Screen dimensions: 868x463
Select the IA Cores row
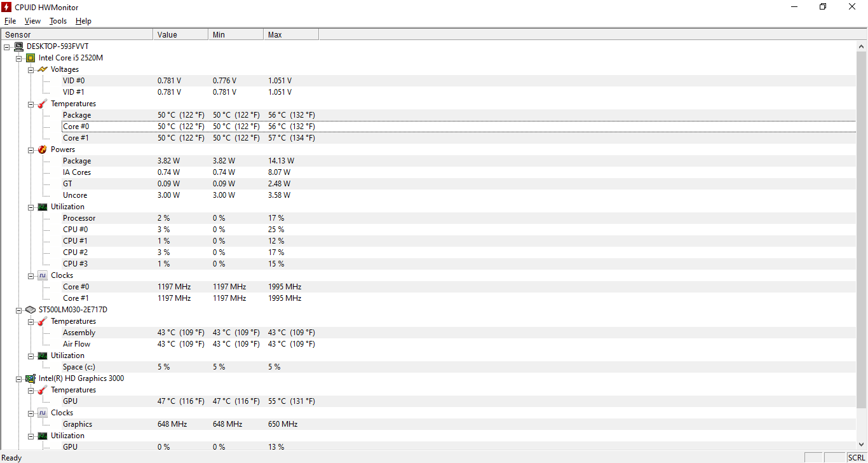tap(458, 172)
